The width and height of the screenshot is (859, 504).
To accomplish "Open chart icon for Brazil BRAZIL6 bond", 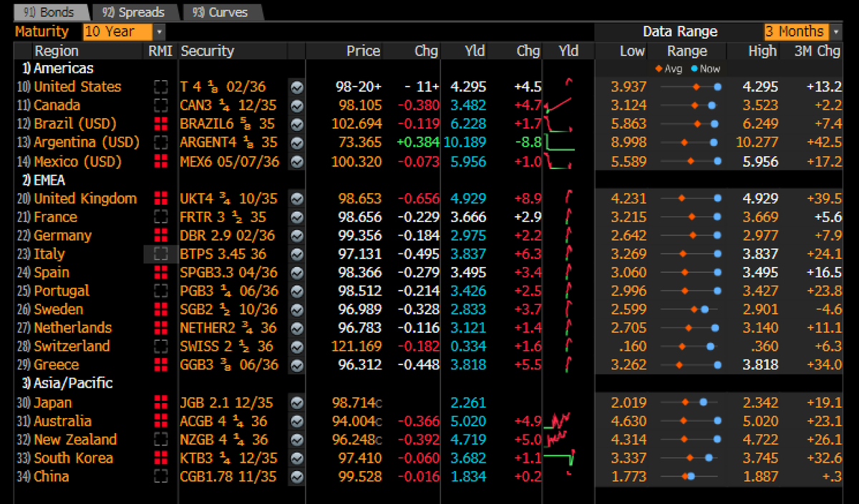I will pyautogui.click(x=296, y=125).
